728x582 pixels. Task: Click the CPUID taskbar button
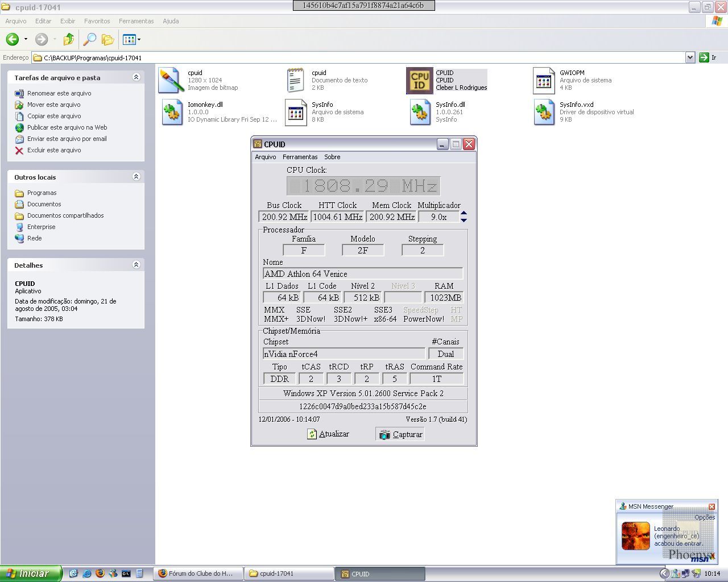point(380,573)
